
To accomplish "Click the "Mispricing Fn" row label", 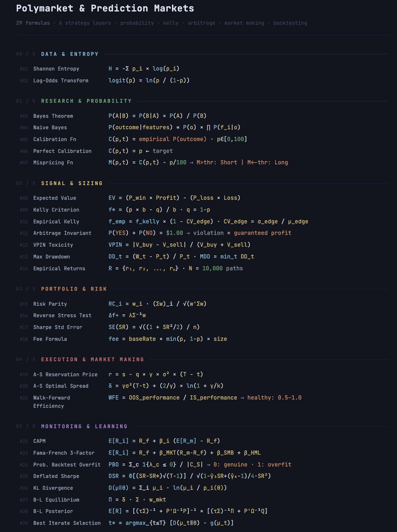I will point(53,162).
